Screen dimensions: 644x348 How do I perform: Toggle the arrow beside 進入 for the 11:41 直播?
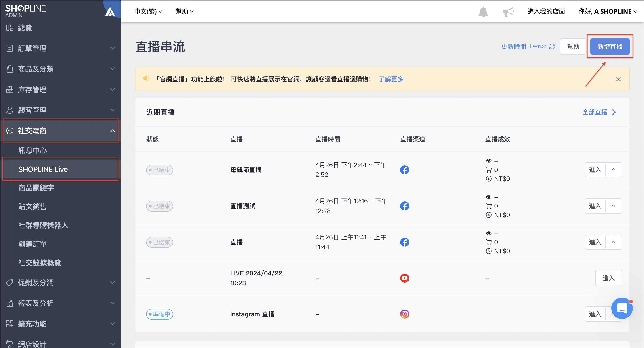(x=613, y=242)
